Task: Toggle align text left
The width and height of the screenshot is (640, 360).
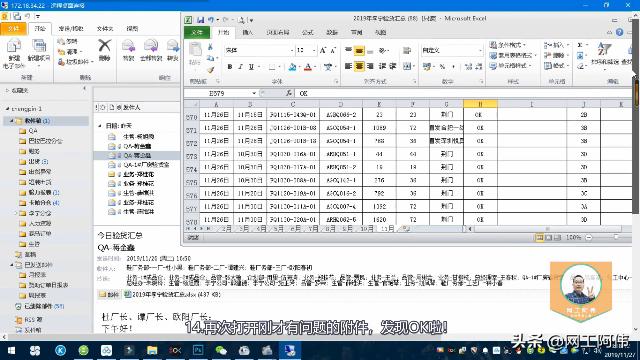Action: coord(348,66)
